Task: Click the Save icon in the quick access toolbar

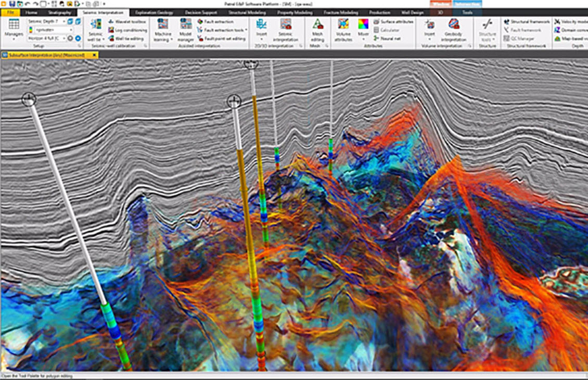Action: (13, 4)
